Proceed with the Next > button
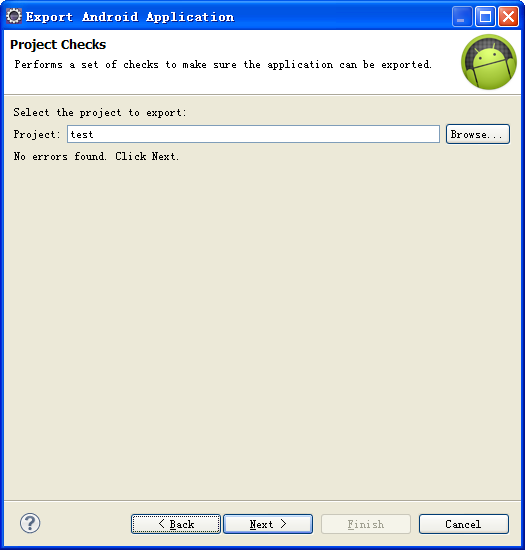 pos(268,524)
